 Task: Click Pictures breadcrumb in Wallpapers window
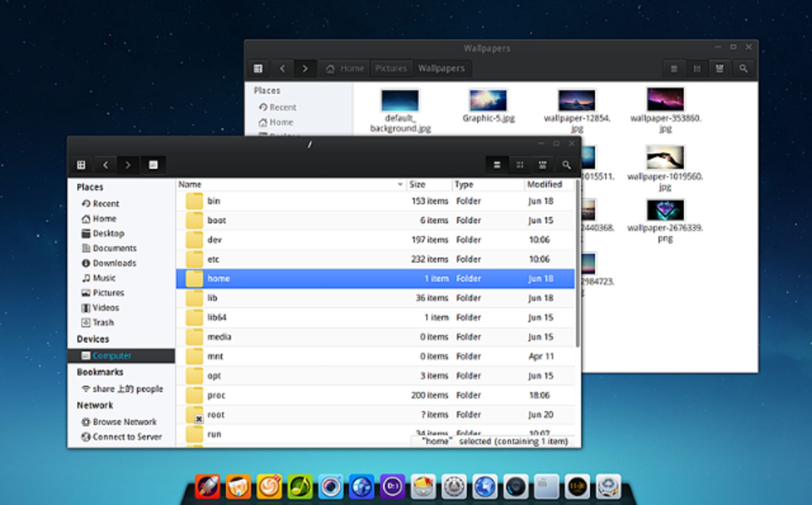390,69
